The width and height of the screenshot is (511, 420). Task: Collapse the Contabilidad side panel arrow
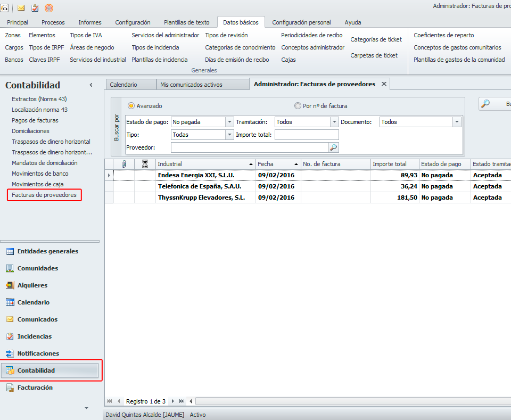[91, 85]
